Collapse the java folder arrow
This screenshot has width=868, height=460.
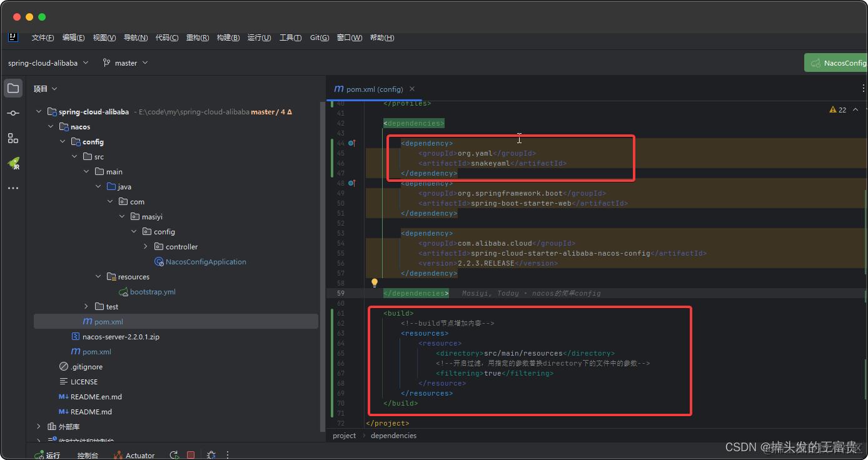coord(98,187)
